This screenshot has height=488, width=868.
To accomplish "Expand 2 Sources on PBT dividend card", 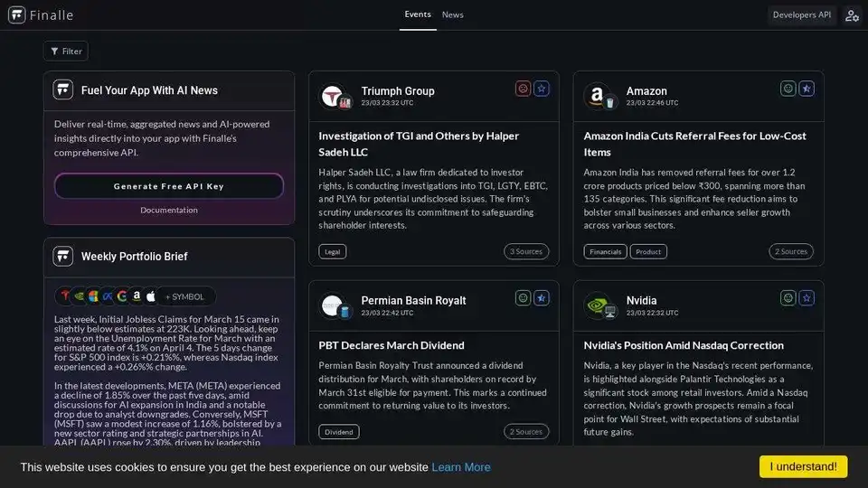I will pyautogui.click(x=526, y=432).
